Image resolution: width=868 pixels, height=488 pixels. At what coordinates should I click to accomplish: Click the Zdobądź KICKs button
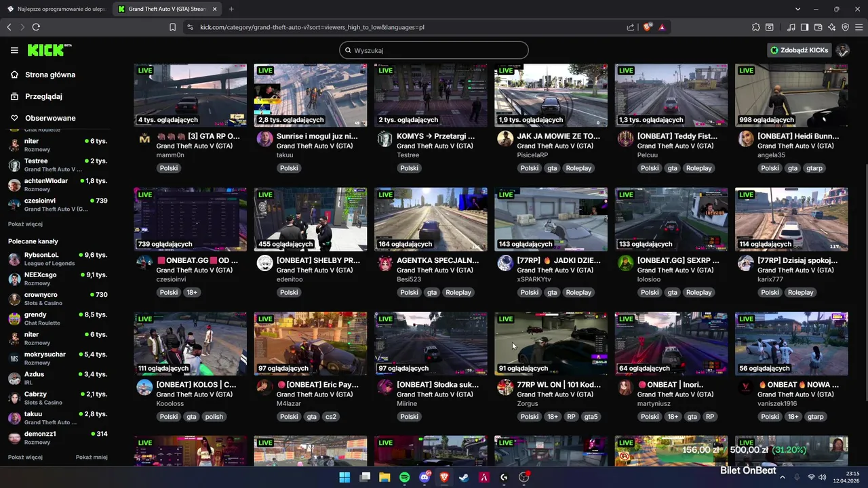click(x=800, y=50)
